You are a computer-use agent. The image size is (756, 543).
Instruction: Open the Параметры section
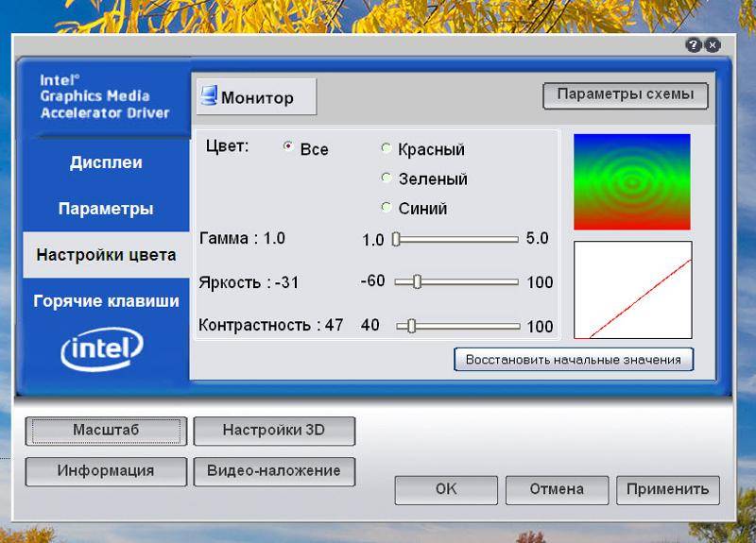tap(106, 209)
